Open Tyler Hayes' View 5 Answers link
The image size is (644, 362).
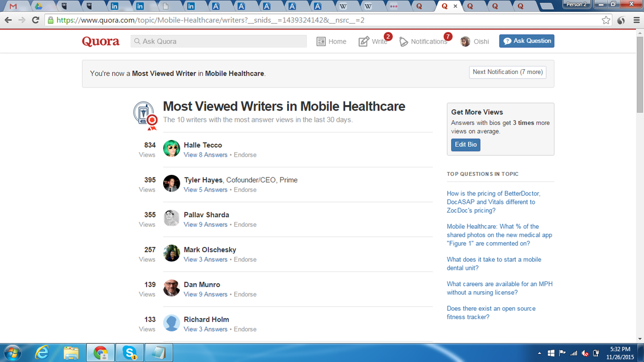tap(206, 190)
